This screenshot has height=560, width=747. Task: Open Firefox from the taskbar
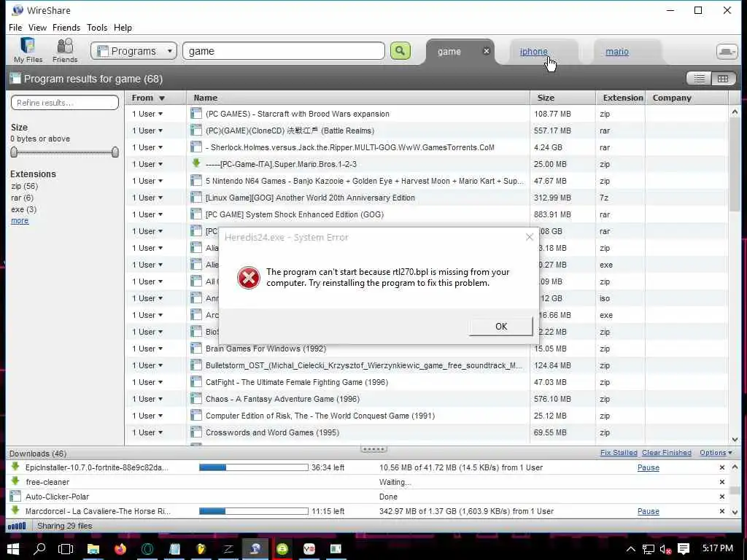(x=120, y=549)
